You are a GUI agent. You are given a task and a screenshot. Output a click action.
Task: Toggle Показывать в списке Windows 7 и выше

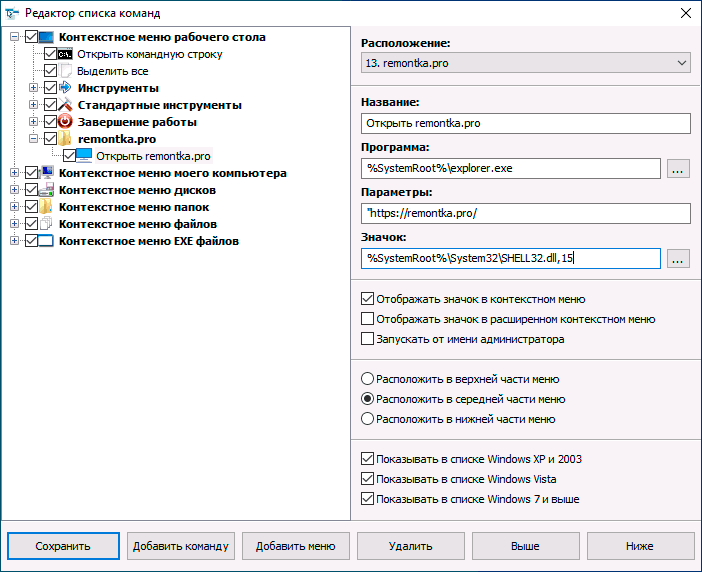367,499
